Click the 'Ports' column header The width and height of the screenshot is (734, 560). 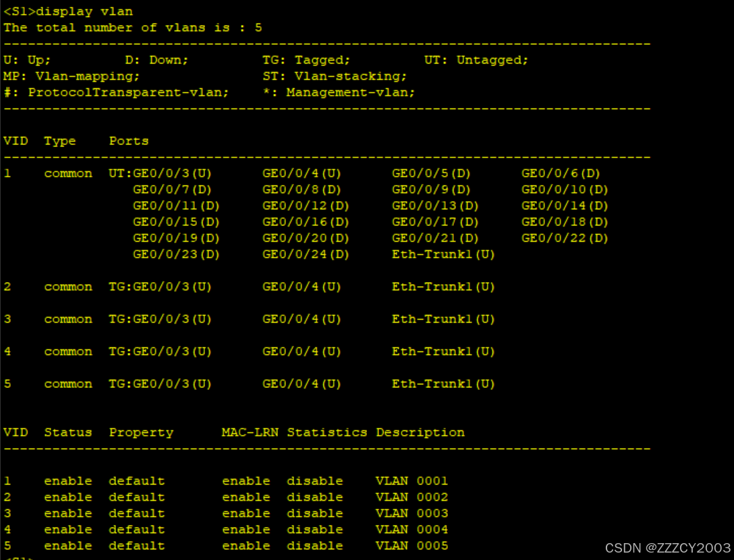128,141
